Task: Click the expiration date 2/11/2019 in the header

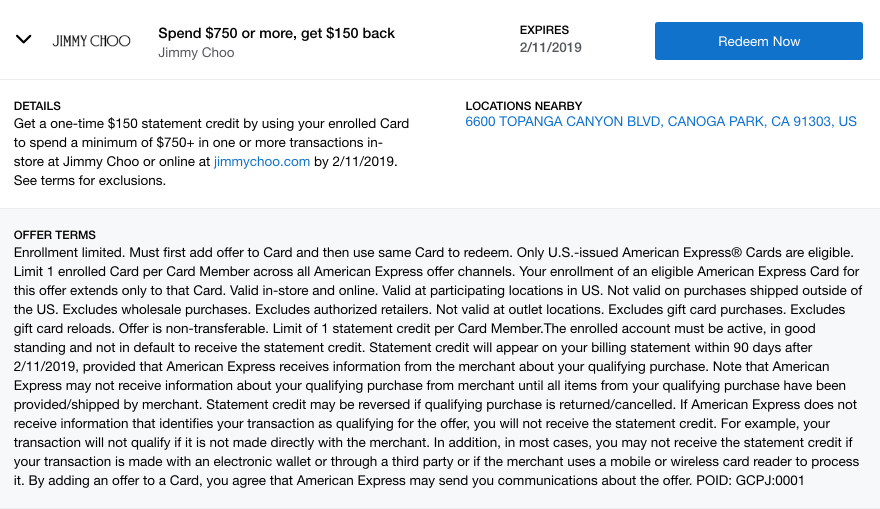Action: click(x=550, y=47)
